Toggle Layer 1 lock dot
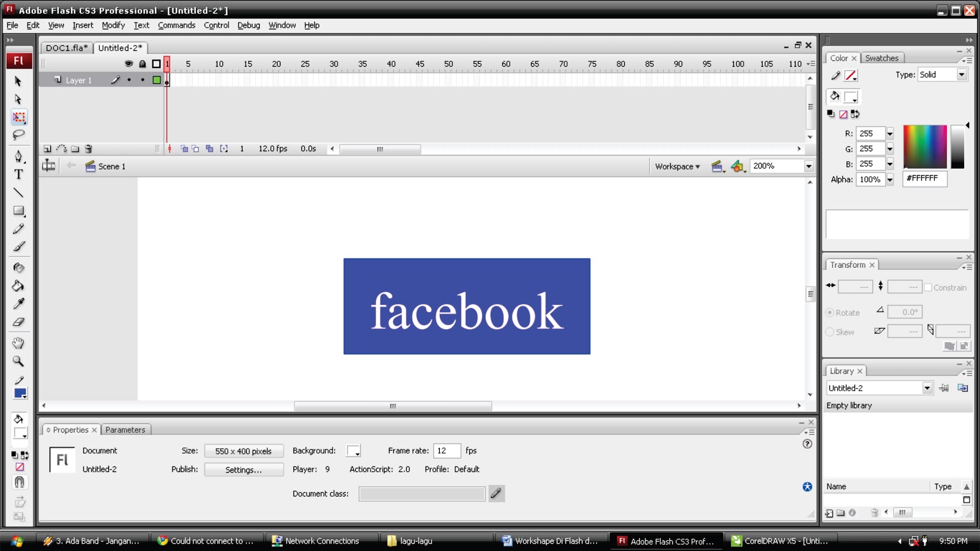980x551 pixels. point(143,80)
